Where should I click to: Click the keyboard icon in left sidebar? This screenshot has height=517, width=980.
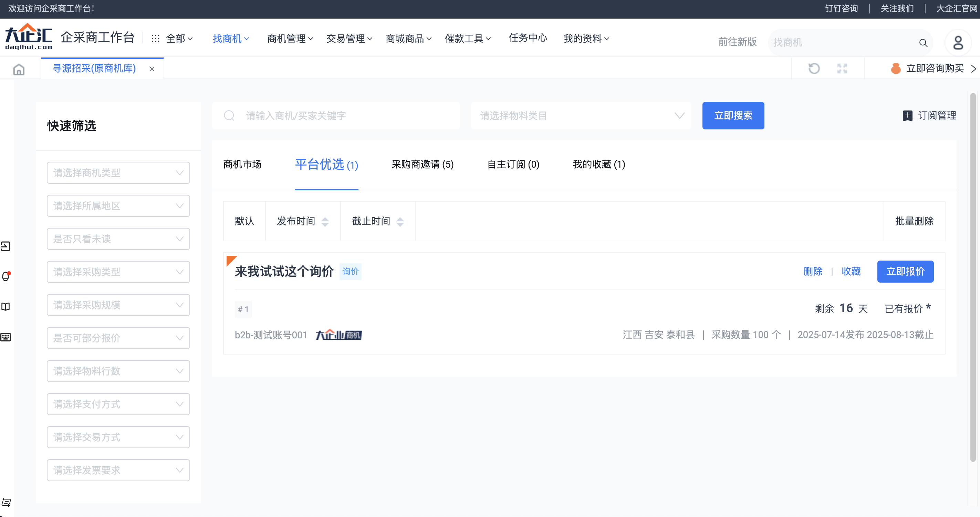point(6,337)
